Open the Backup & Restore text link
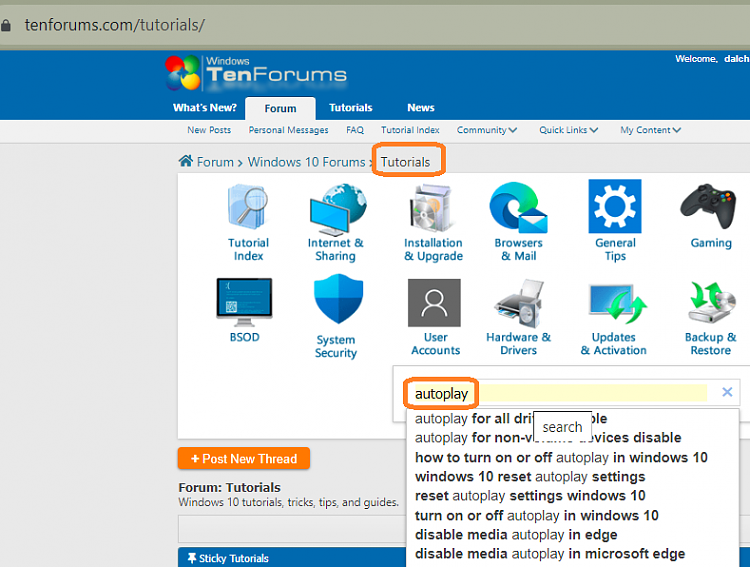 click(x=710, y=344)
